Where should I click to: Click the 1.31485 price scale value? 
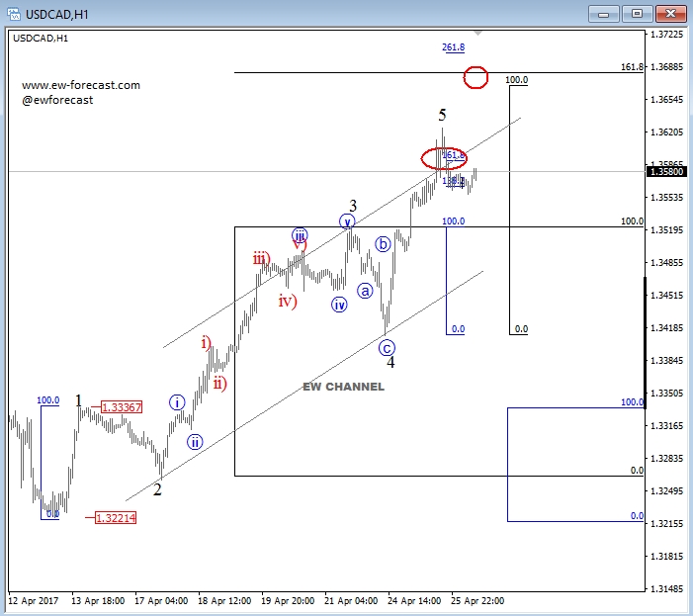(666, 588)
